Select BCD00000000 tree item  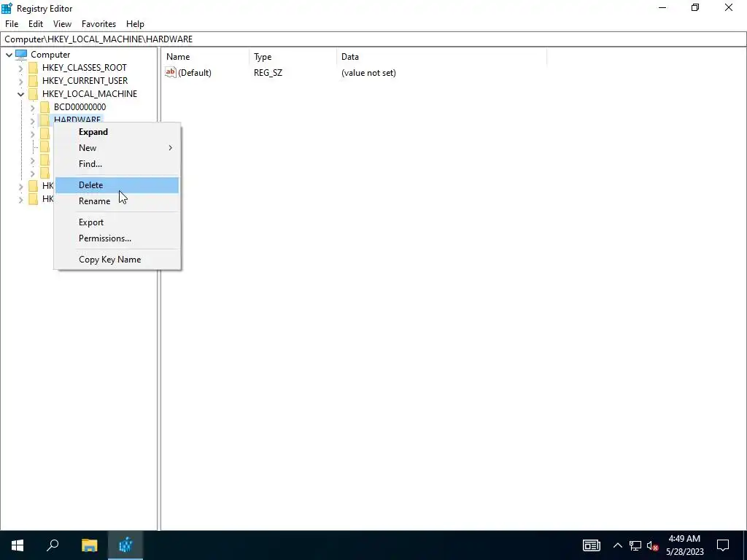coord(80,107)
